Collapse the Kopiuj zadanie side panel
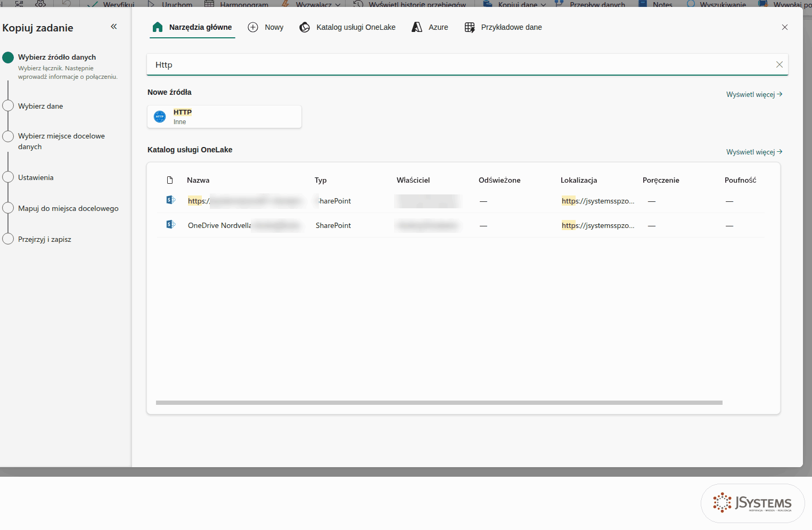Viewport: 812px width, 530px height. [x=113, y=27]
